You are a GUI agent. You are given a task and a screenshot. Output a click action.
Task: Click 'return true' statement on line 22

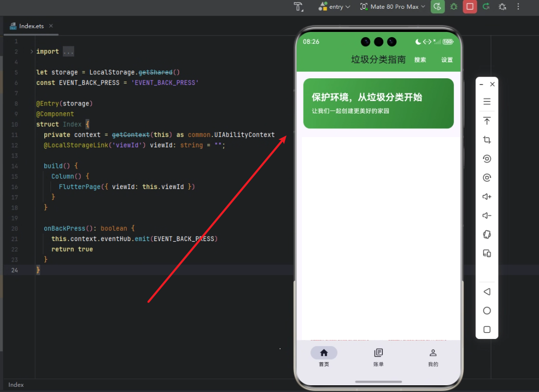72,249
